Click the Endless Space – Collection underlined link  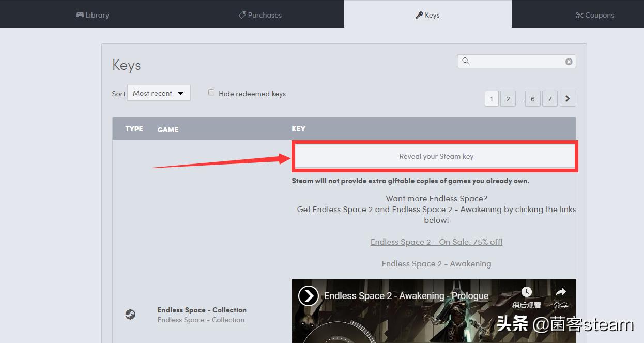point(201,320)
